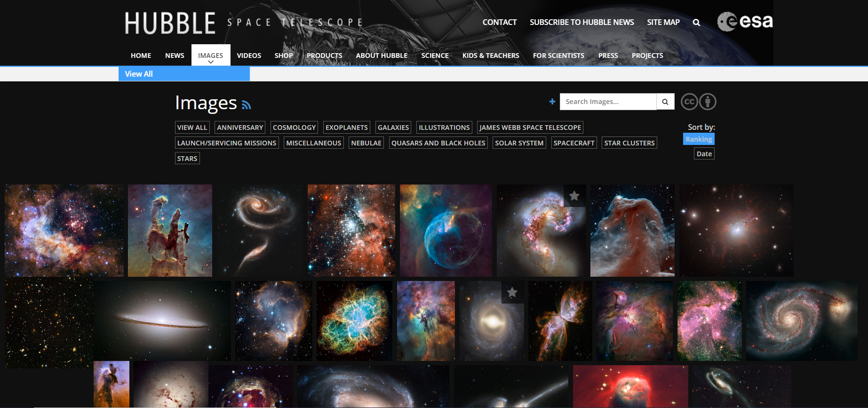Image resolution: width=868 pixels, height=408 pixels.
Task: Click the search magnifier icon in header
Action: coord(696,22)
